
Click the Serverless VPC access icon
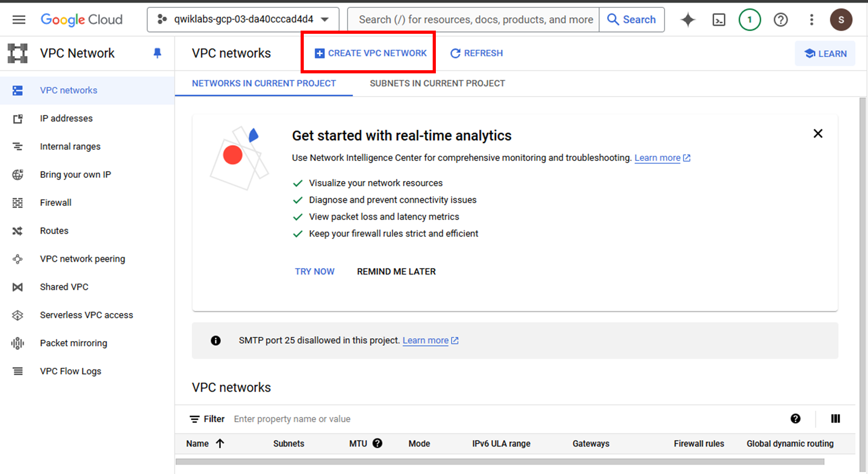click(17, 315)
